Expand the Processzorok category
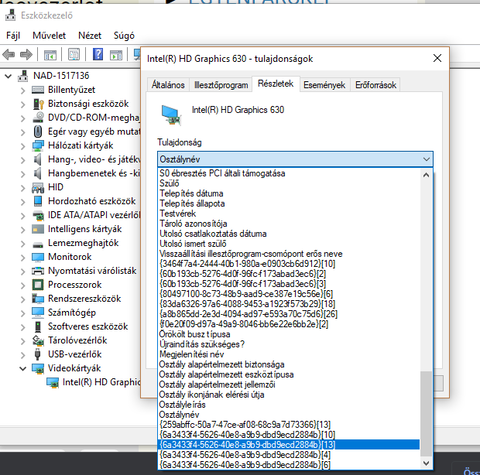480x475 pixels. pyautogui.click(x=23, y=285)
